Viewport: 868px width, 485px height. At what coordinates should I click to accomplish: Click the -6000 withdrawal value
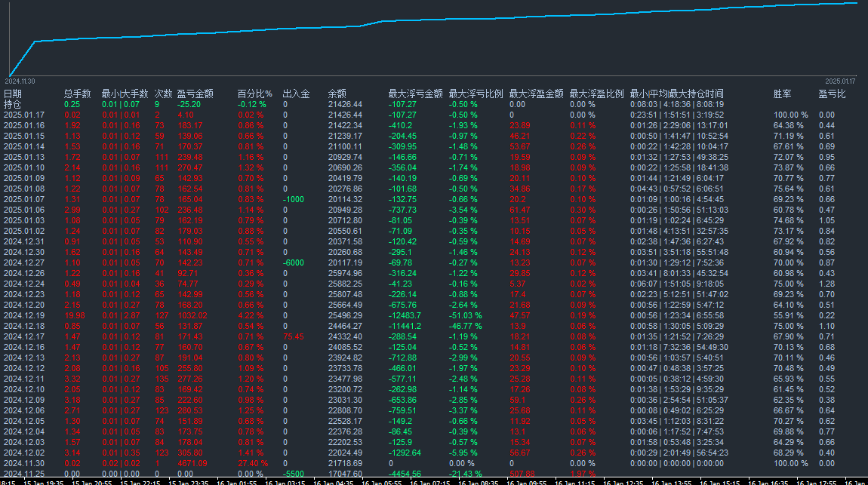point(294,262)
